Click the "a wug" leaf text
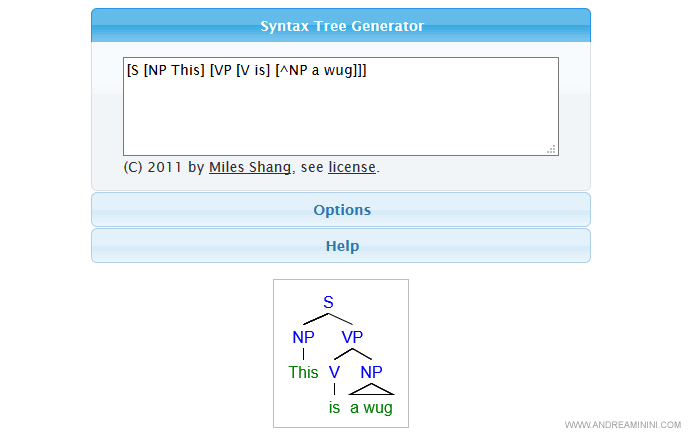Screen dimensions: 700x440 coord(371,408)
